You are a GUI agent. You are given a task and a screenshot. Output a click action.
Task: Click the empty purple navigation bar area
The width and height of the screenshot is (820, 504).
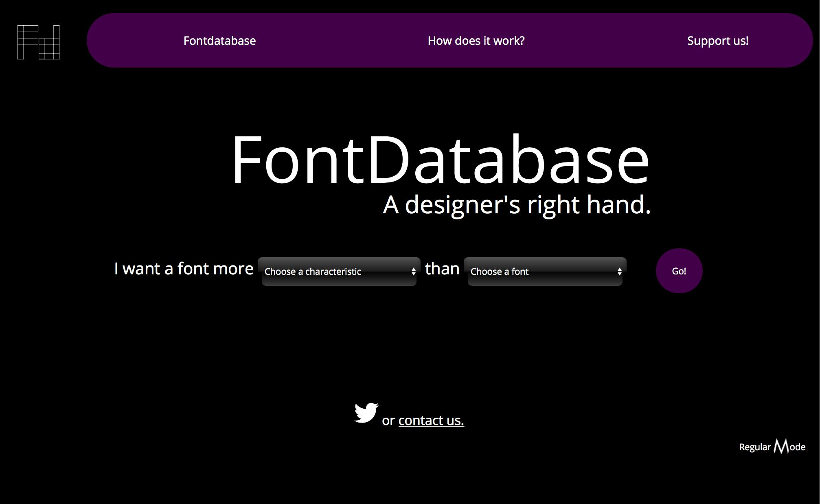(x=342, y=41)
